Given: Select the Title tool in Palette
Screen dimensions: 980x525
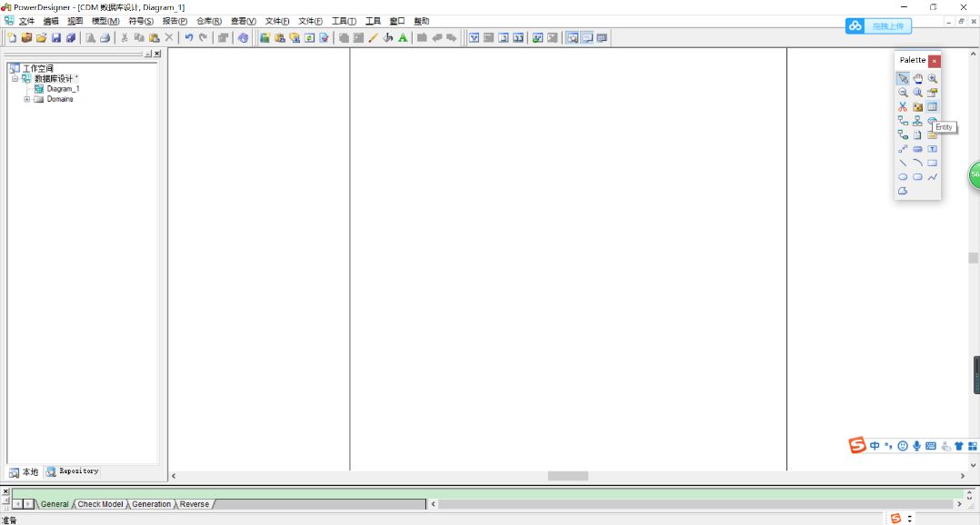Looking at the screenshot, I should point(917,149).
